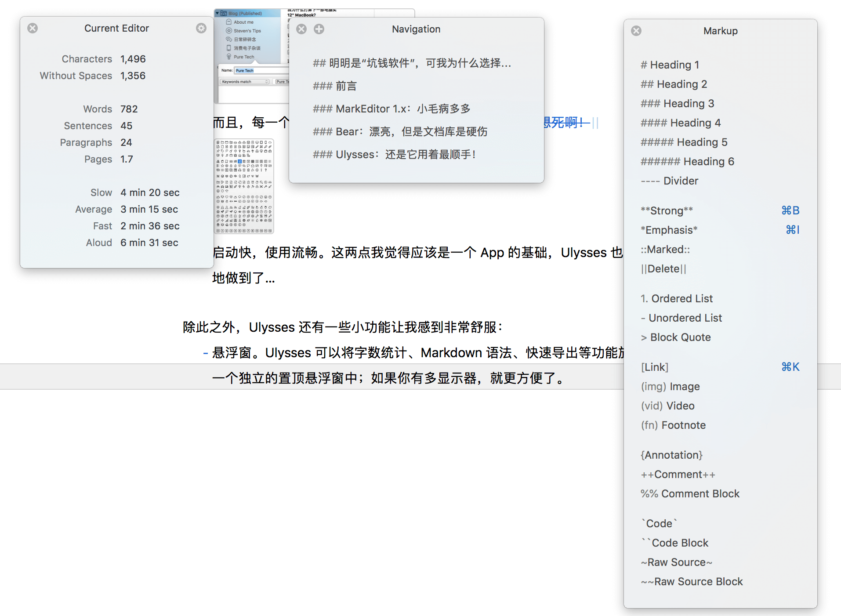The height and width of the screenshot is (616, 841).
Task: Add an inline ++Comment++
Action: [x=678, y=475]
